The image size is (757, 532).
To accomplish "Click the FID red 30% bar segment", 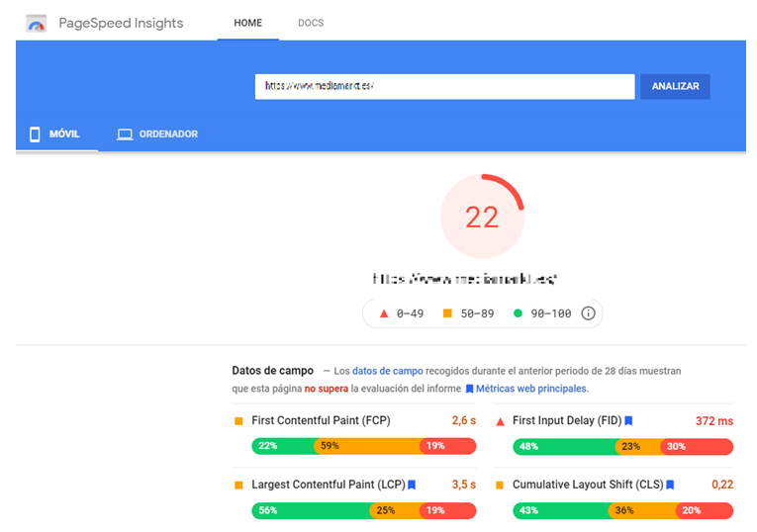I will (697, 446).
